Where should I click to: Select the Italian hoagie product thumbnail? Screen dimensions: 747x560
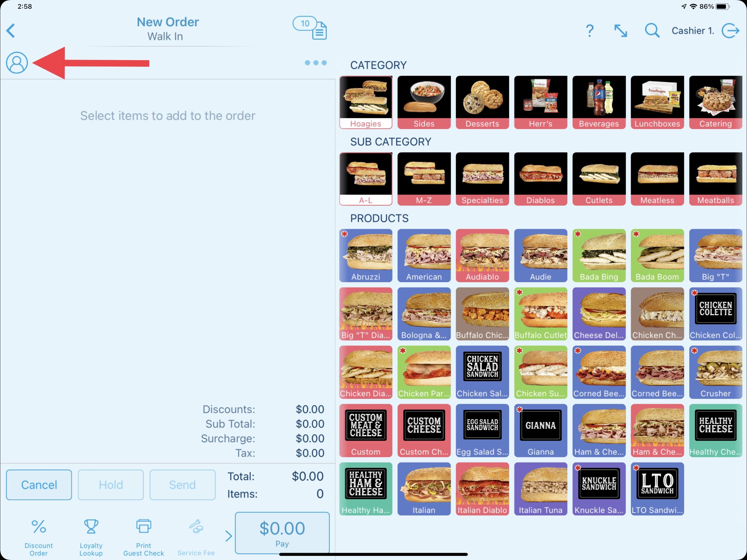423,488
